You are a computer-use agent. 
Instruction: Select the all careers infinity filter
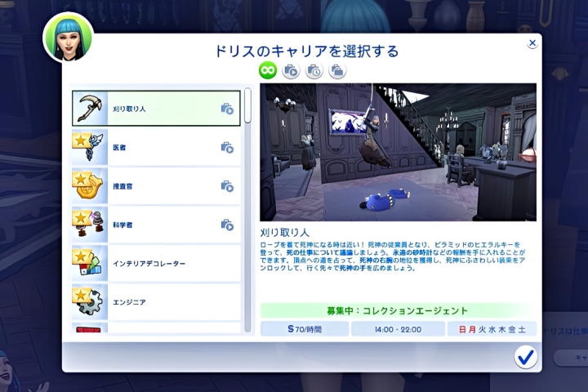coord(268,70)
